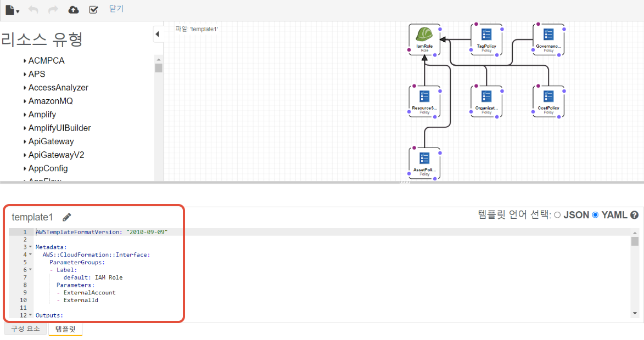Switch to the 템플릿 tab

tap(65, 329)
